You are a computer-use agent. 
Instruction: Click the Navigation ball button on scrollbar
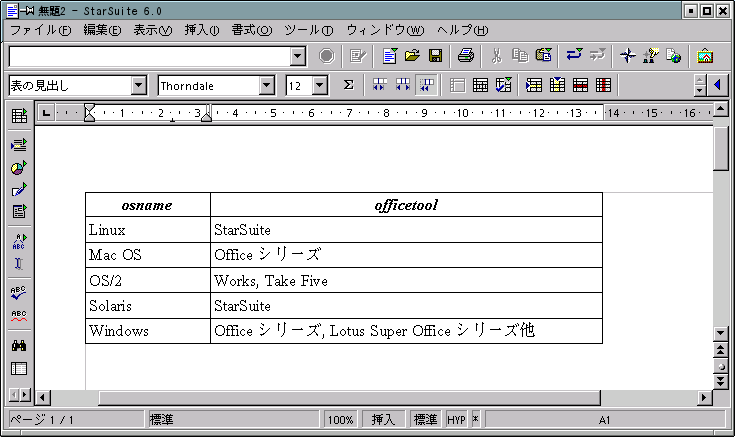tap(721, 366)
